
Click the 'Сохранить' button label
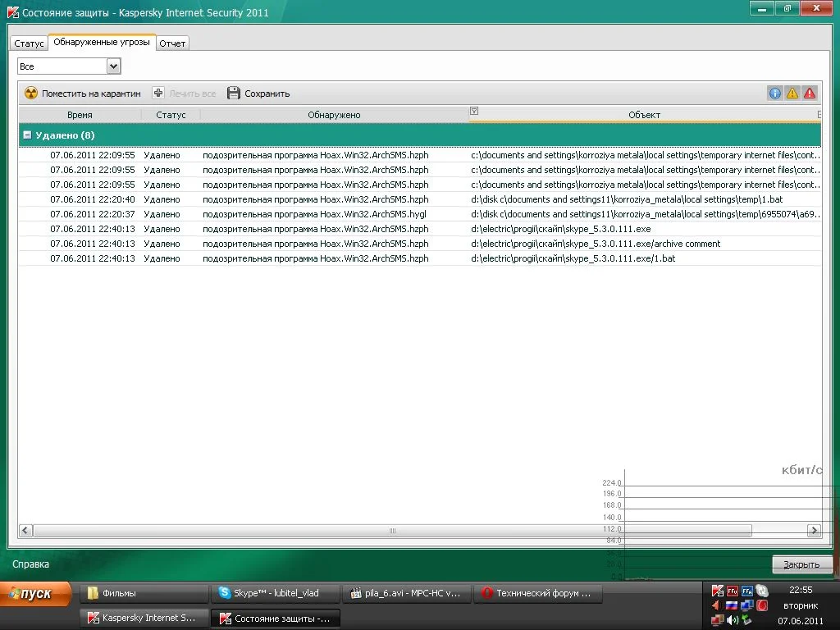[x=267, y=94]
